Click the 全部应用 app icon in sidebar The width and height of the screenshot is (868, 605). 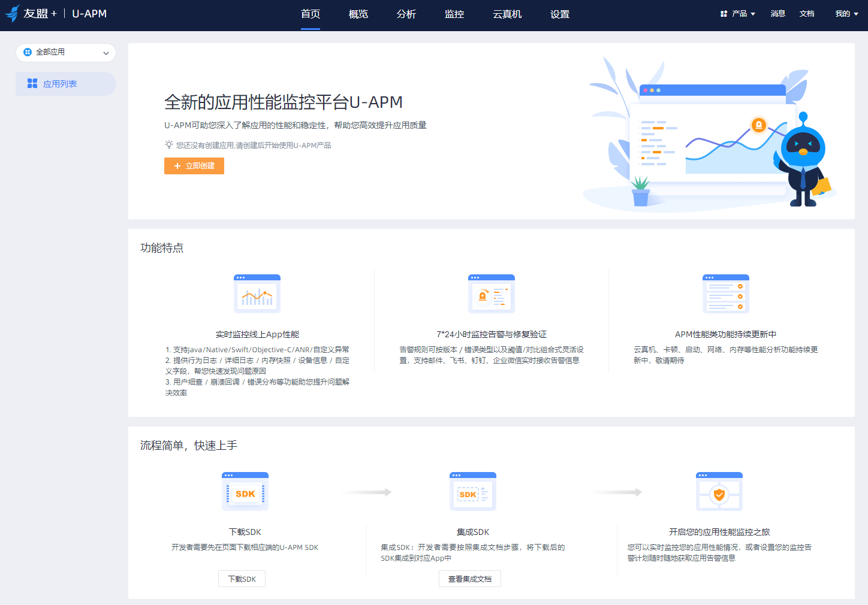(x=26, y=52)
